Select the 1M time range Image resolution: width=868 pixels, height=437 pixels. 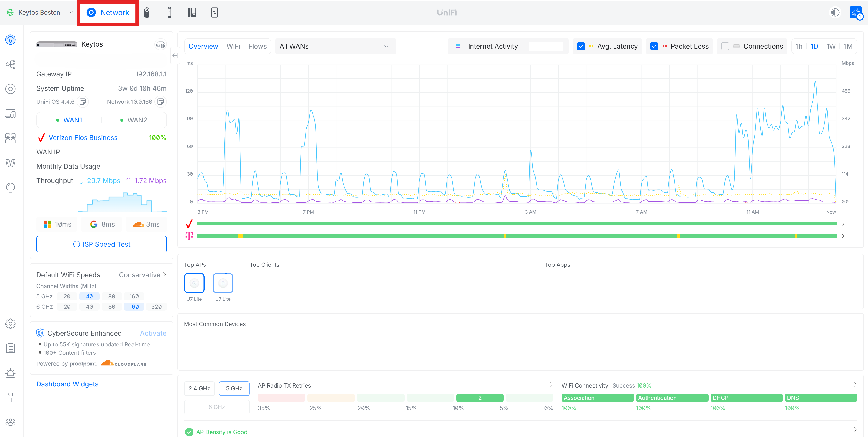pos(848,46)
